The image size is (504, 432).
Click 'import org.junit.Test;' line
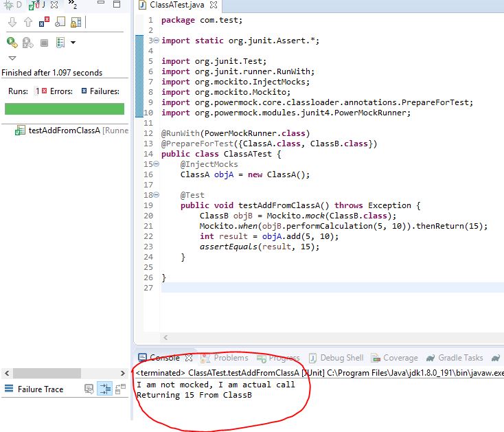(x=214, y=61)
